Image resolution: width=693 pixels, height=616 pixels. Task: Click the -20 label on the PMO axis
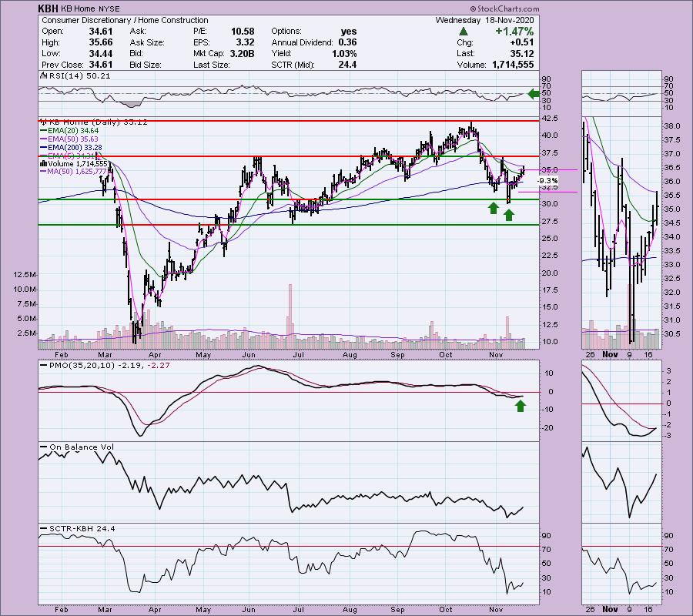[548, 428]
